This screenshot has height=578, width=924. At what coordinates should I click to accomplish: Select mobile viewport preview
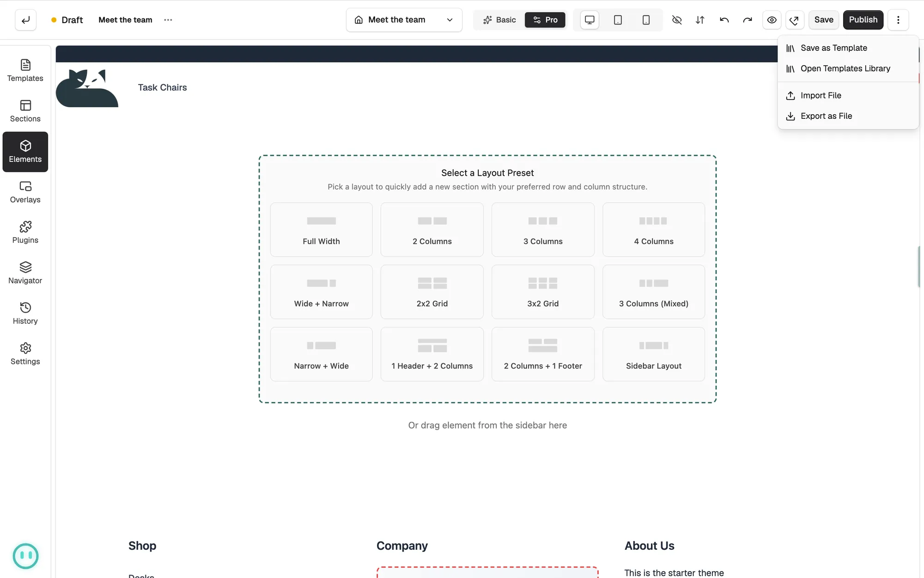tap(646, 20)
